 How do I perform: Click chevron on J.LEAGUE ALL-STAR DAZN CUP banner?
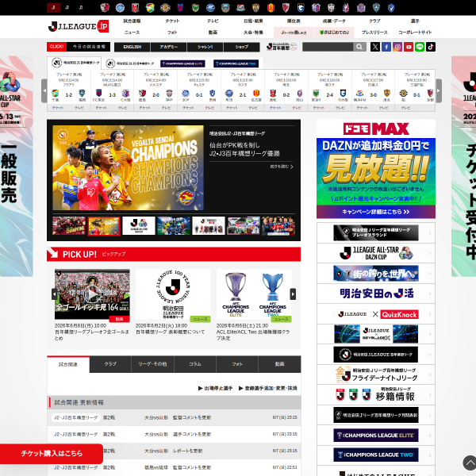pos(430,253)
